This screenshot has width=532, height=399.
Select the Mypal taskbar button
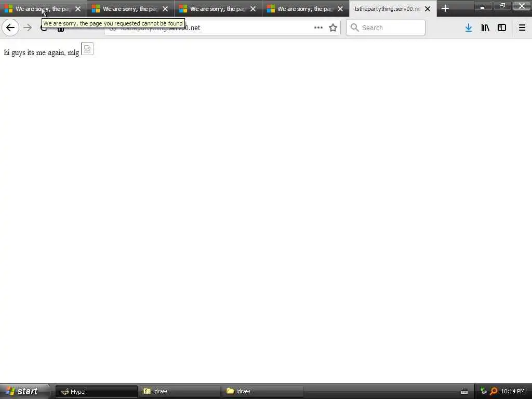96,392
